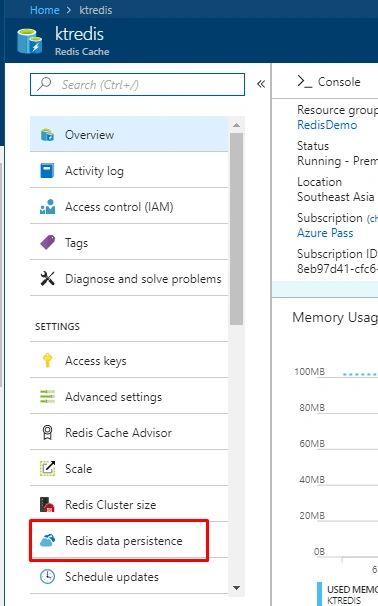This screenshot has width=378, height=606.
Task: Click the 60MB axis label
Action: (312, 444)
